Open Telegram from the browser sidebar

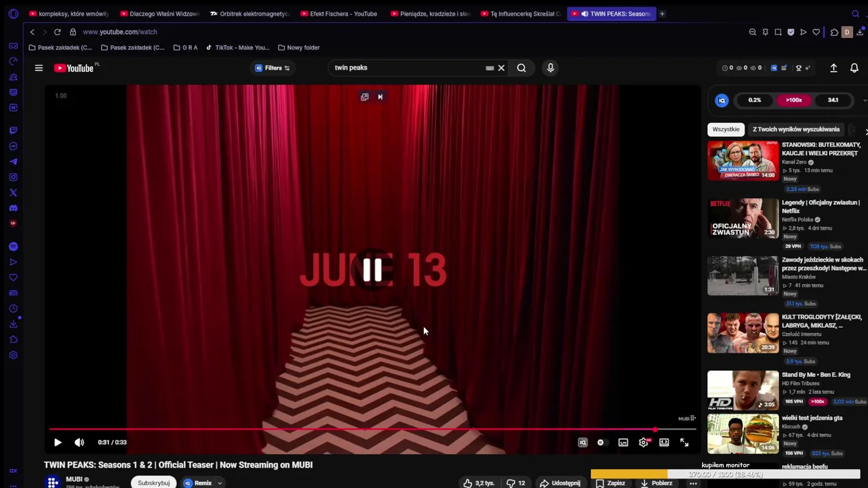pos(13,161)
